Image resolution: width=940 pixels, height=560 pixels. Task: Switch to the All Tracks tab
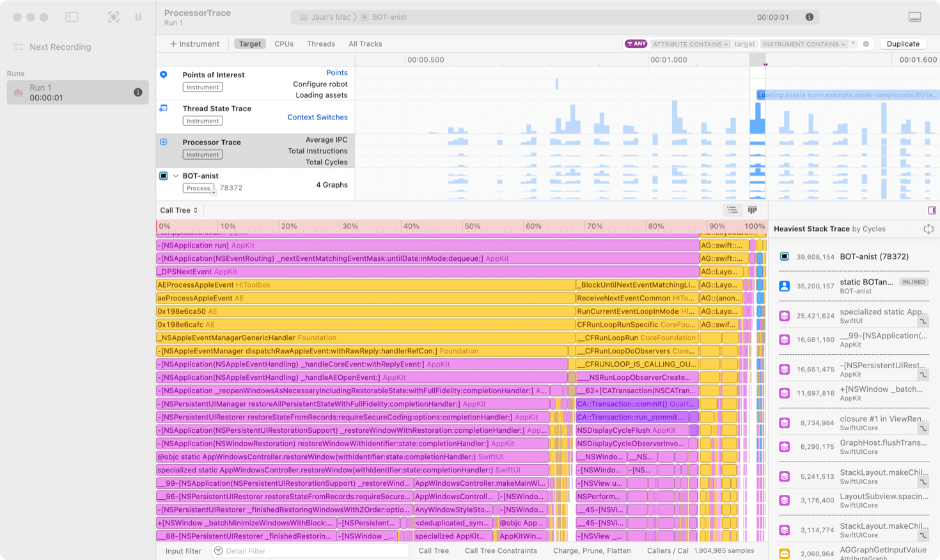[366, 43]
